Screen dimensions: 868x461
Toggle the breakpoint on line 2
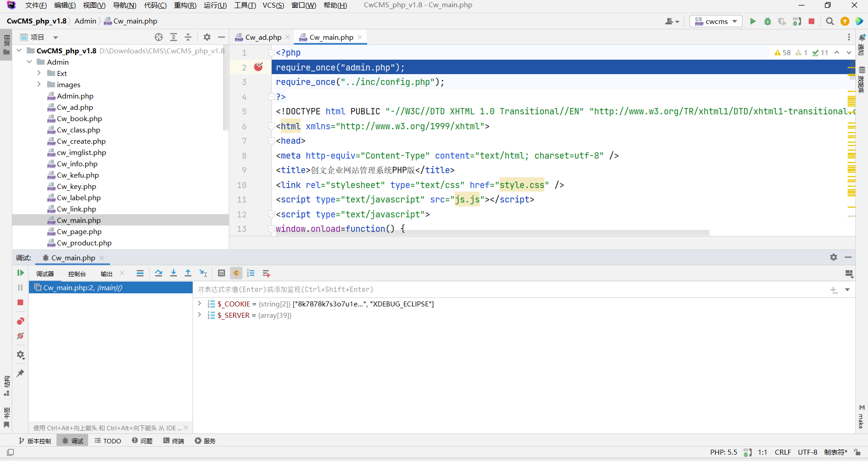pos(258,67)
